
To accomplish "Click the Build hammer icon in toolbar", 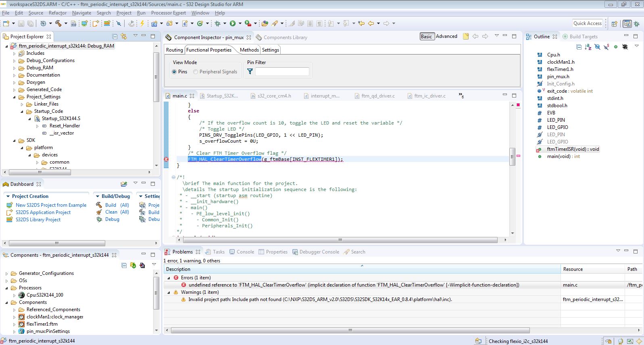I will click(x=58, y=23).
